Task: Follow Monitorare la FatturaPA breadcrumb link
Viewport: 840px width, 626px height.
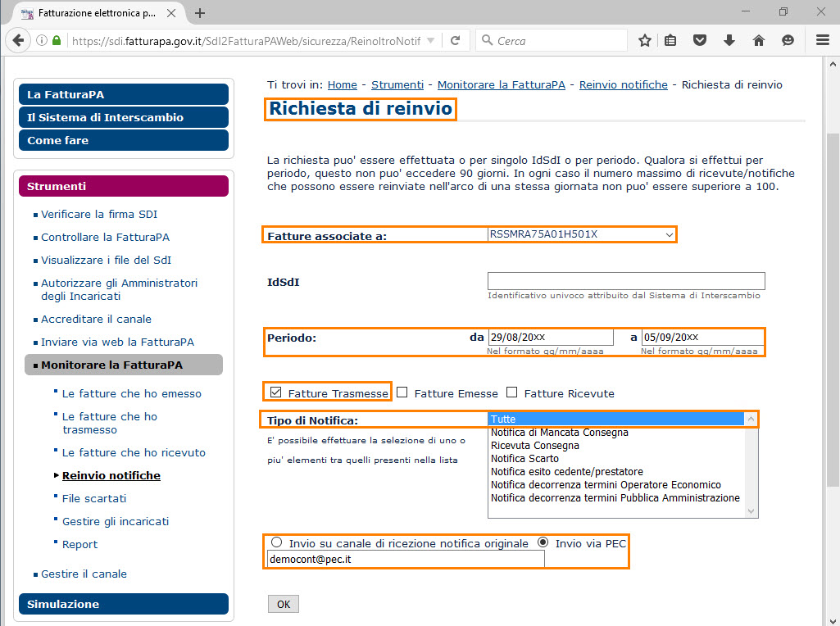Action: [x=502, y=84]
